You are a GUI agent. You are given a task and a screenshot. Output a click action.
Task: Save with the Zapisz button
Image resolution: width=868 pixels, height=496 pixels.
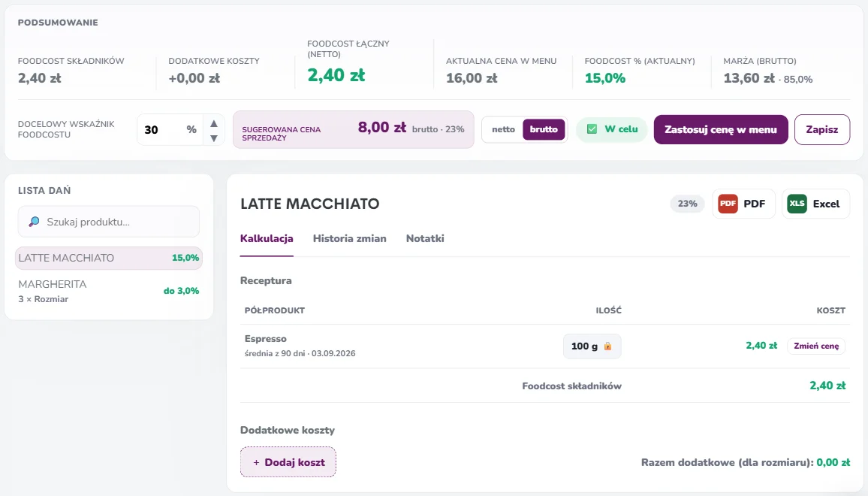[x=822, y=130]
